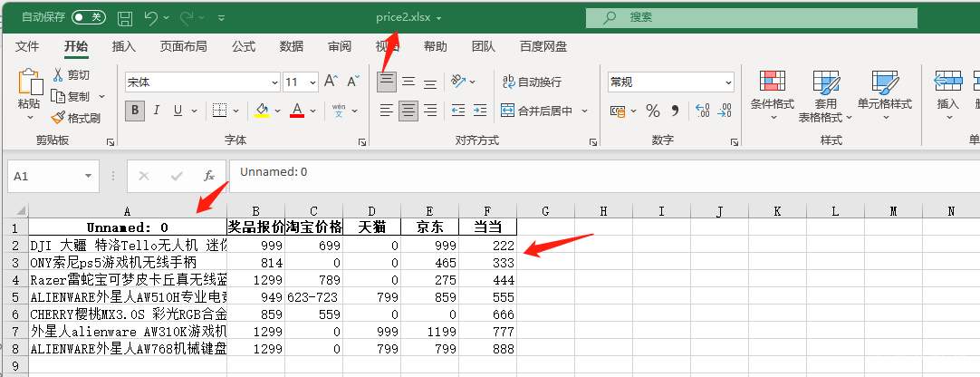Select column D header
Image resolution: width=980 pixels, height=377 pixels.
point(372,211)
